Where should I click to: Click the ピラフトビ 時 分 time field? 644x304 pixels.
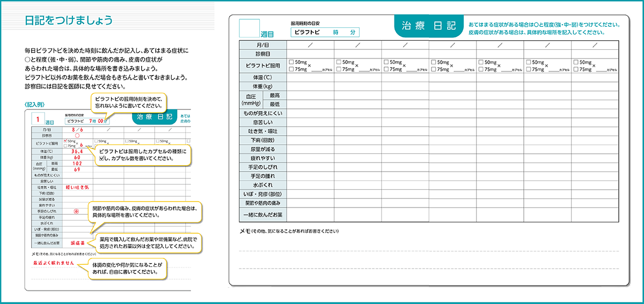[325, 32]
